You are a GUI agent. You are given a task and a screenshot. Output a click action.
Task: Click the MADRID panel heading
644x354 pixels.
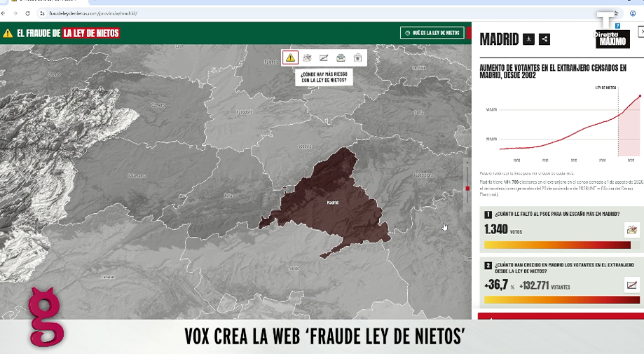tap(499, 39)
